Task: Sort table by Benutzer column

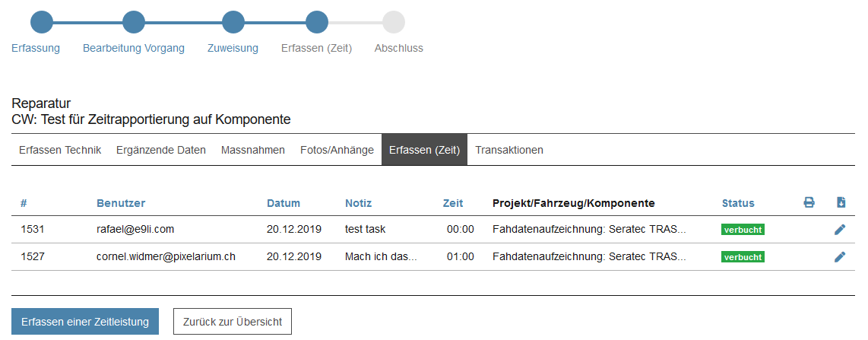Action: (121, 203)
